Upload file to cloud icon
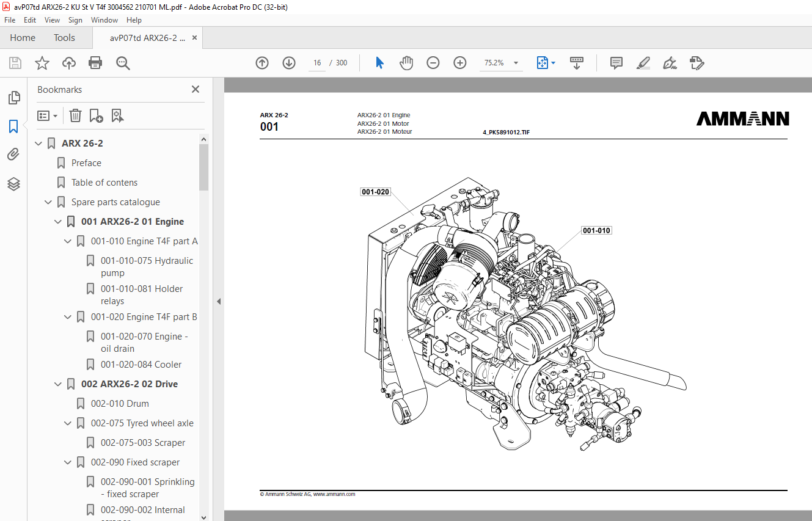This screenshot has height=521, width=812. [x=69, y=63]
